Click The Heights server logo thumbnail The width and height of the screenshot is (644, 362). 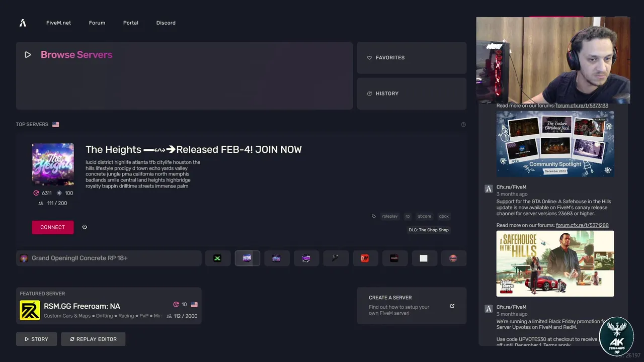click(x=53, y=164)
